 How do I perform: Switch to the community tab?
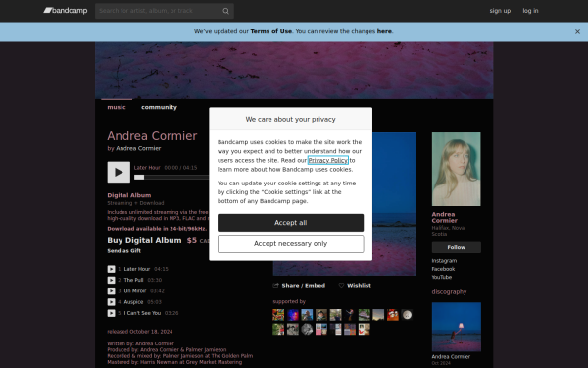[159, 107]
